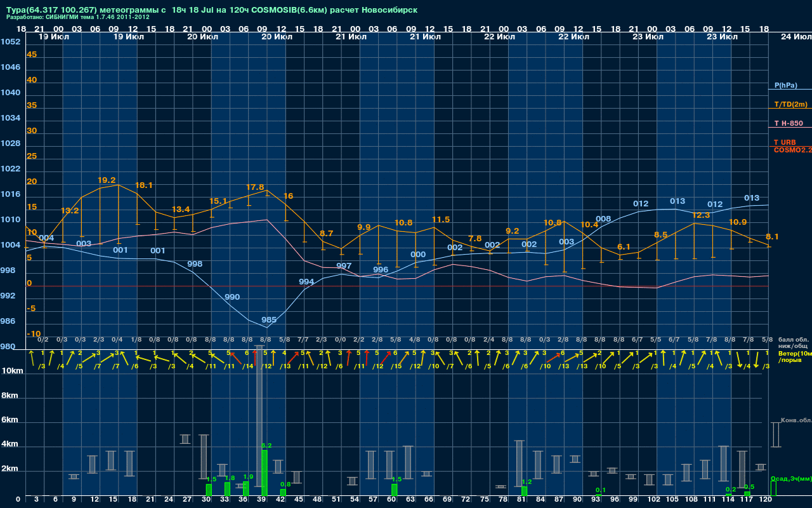
Task: Click the 13.2 temperature value
Action: coord(70,211)
